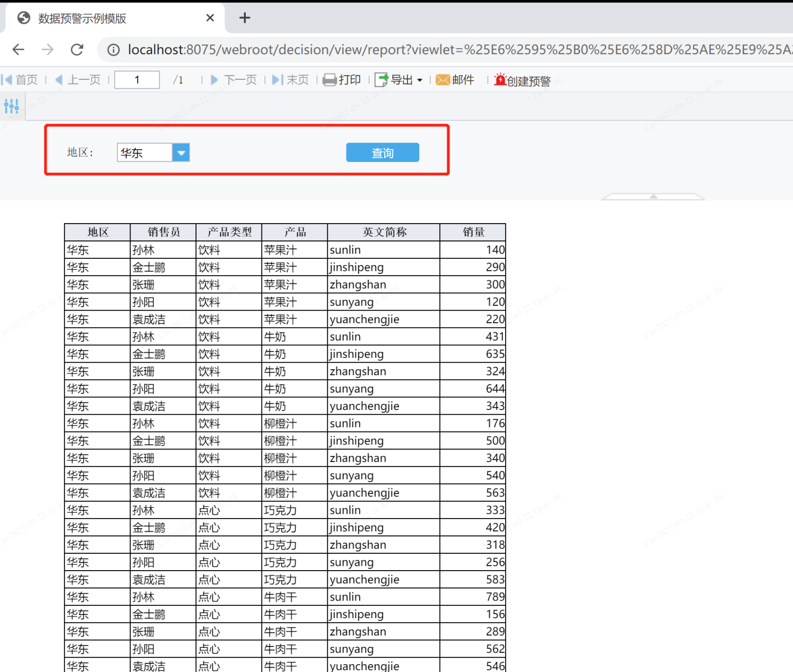Click the 打印 print button
Image resolution: width=793 pixels, height=672 pixels.
342,80
